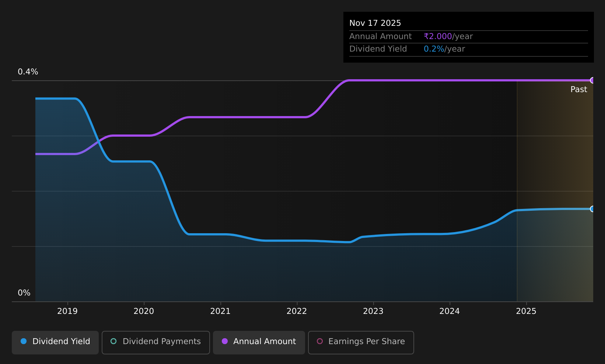The width and height of the screenshot is (605, 364).
Task: Click the Nov 17 2025 tooltip date
Action: tap(375, 23)
